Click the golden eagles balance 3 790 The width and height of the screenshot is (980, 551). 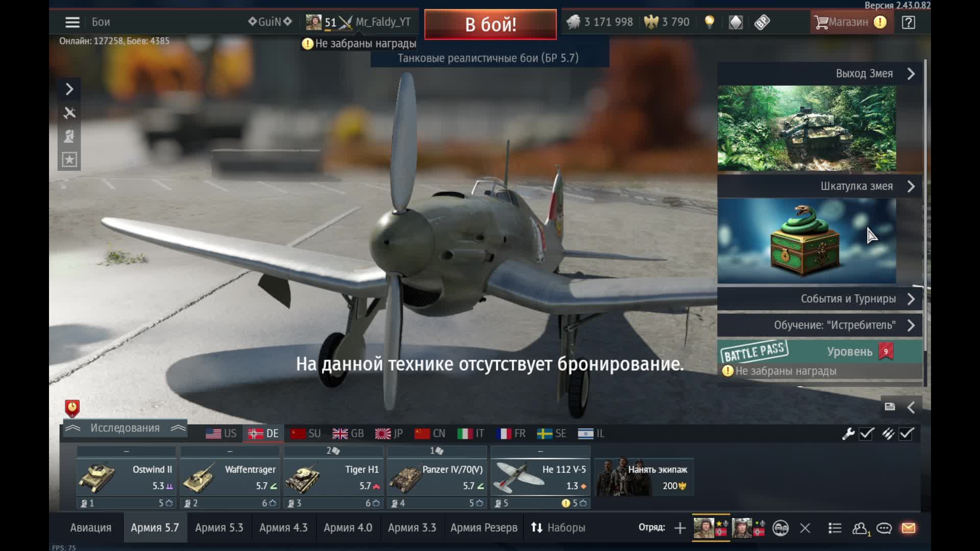(x=667, y=22)
